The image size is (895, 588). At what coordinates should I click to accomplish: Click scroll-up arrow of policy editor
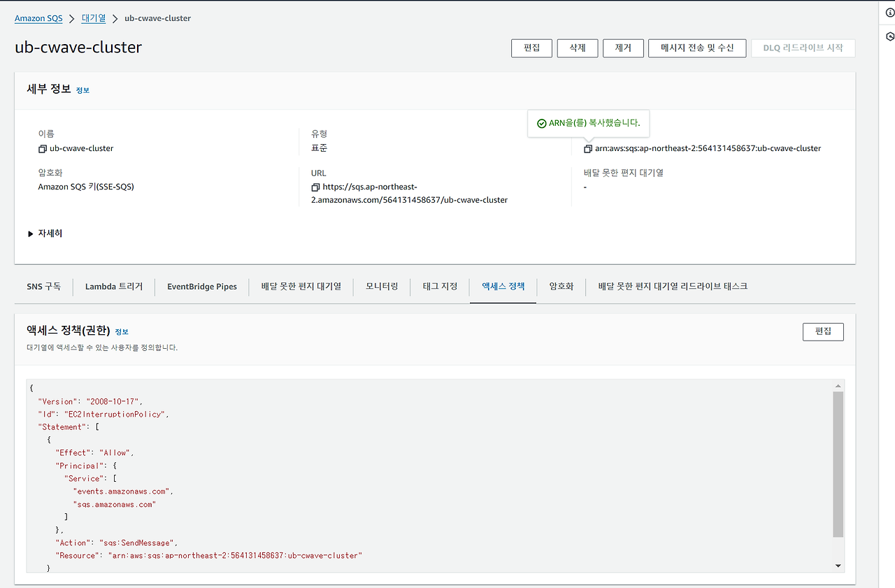coord(838,387)
